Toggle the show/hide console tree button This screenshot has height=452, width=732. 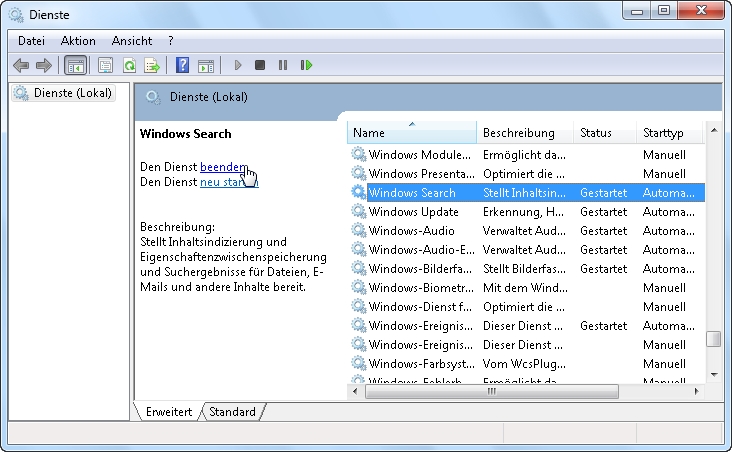(x=75, y=65)
